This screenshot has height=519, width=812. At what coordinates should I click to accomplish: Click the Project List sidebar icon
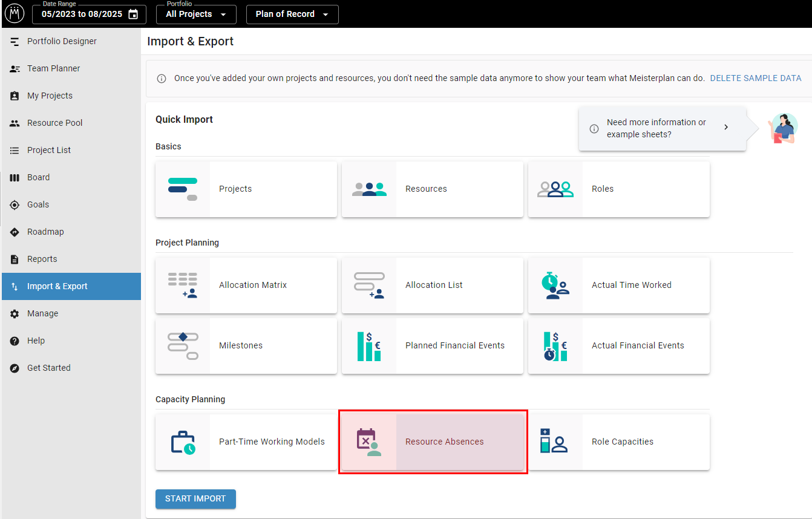tap(15, 151)
